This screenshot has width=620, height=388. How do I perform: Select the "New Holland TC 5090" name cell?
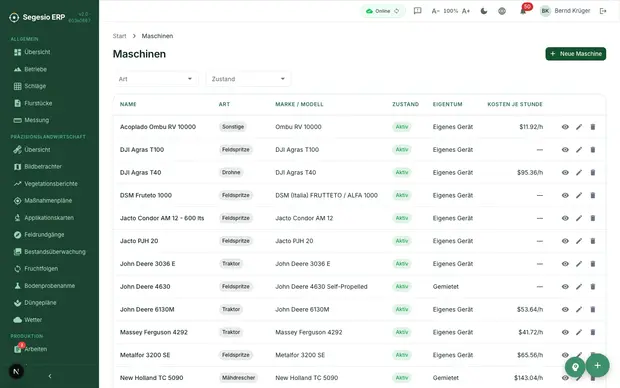(151, 378)
